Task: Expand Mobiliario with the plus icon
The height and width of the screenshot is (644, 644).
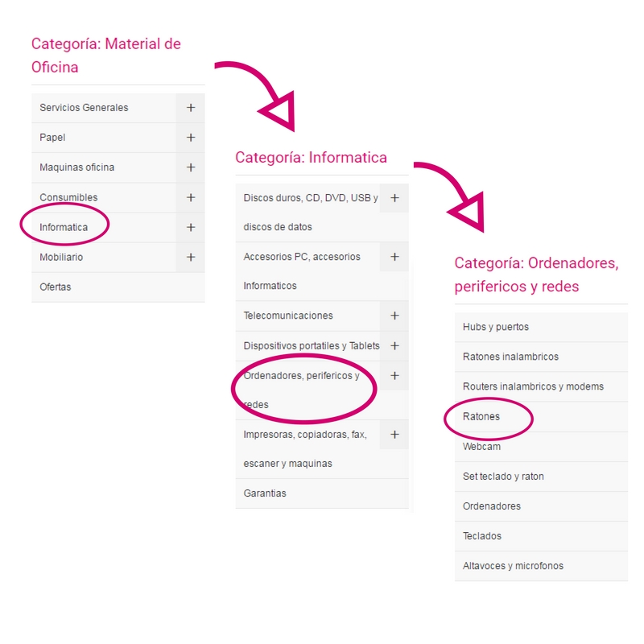Action: (x=191, y=257)
